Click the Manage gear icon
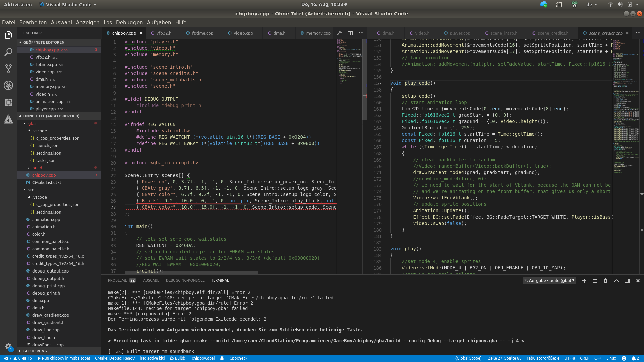The height and width of the screenshot is (362, 644). click(x=8, y=346)
